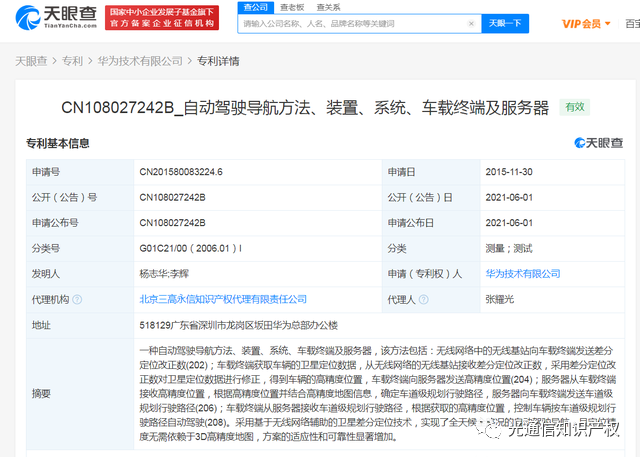Viewport: 640px width, 457px height.
Task: Switch to the 查老板 search tab
Action: pos(292,7)
